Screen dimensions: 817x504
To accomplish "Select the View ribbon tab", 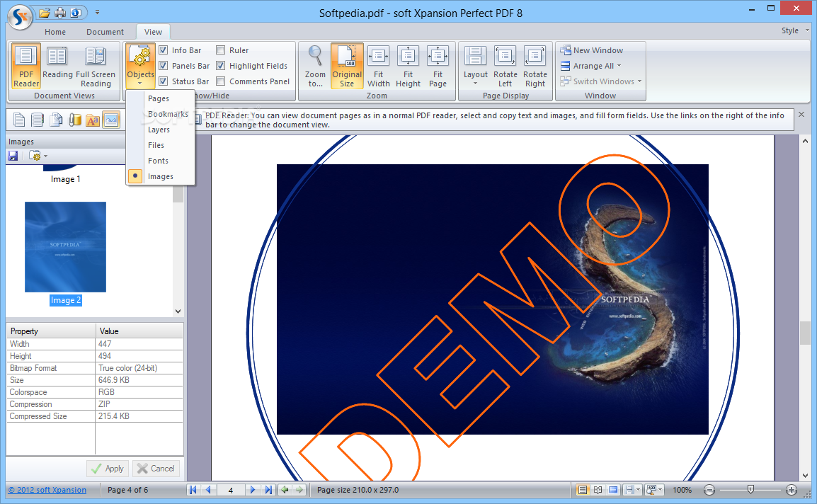I will click(153, 32).
